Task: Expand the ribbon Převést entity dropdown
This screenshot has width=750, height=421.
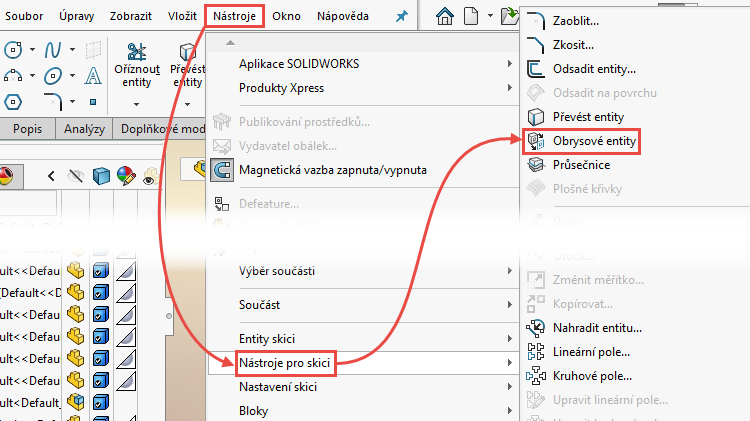Action: click(188, 104)
